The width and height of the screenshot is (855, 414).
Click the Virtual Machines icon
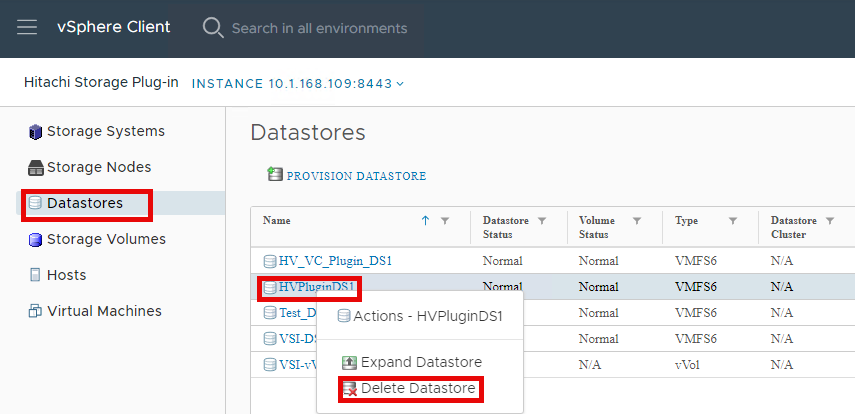tap(36, 312)
